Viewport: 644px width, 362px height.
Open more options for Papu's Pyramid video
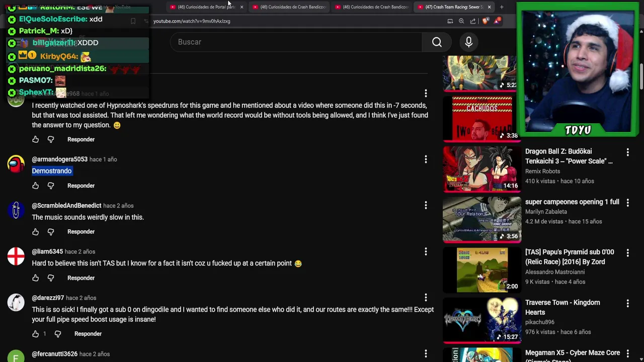(627, 252)
